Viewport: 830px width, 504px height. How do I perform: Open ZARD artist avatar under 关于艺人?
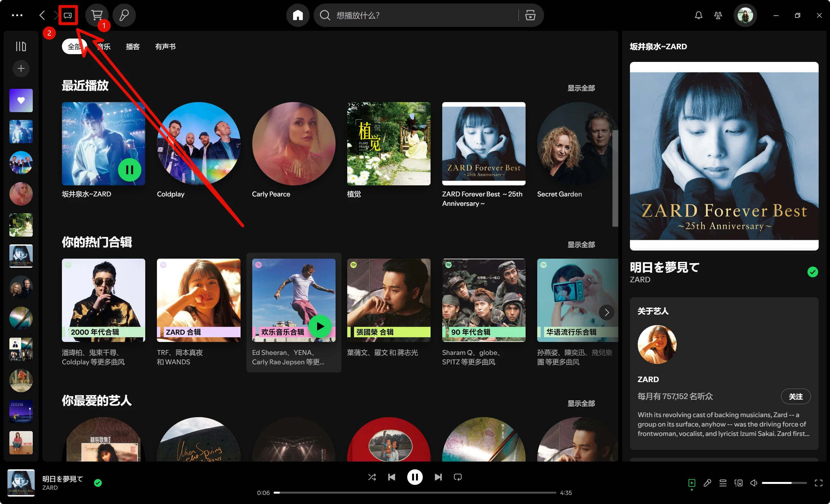(x=657, y=344)
